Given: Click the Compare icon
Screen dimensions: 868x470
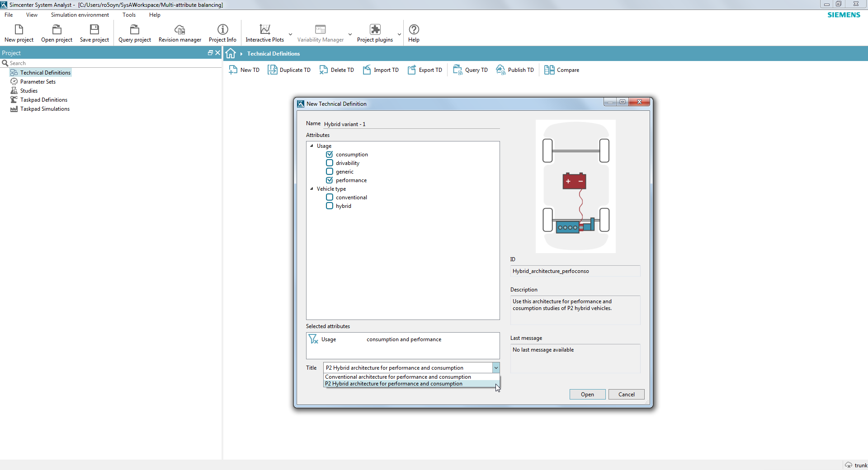Looking at the screenshot, I should (x=562, y=70).
